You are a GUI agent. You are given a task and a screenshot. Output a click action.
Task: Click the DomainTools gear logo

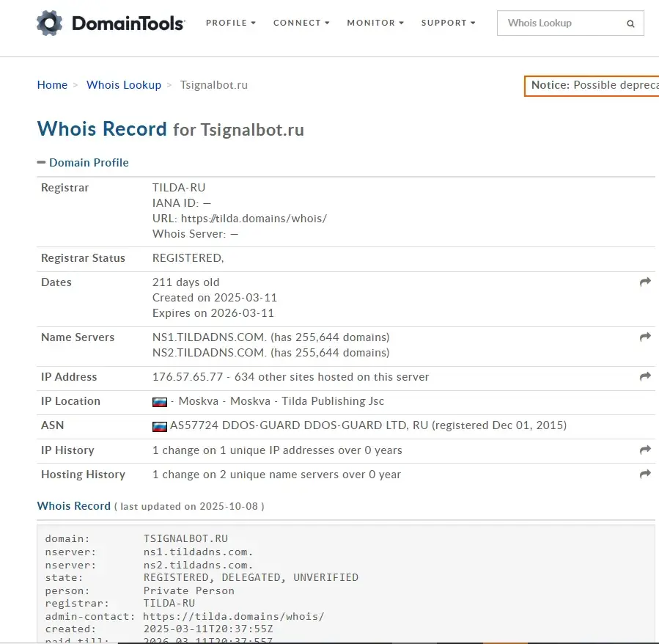point(49,23)
